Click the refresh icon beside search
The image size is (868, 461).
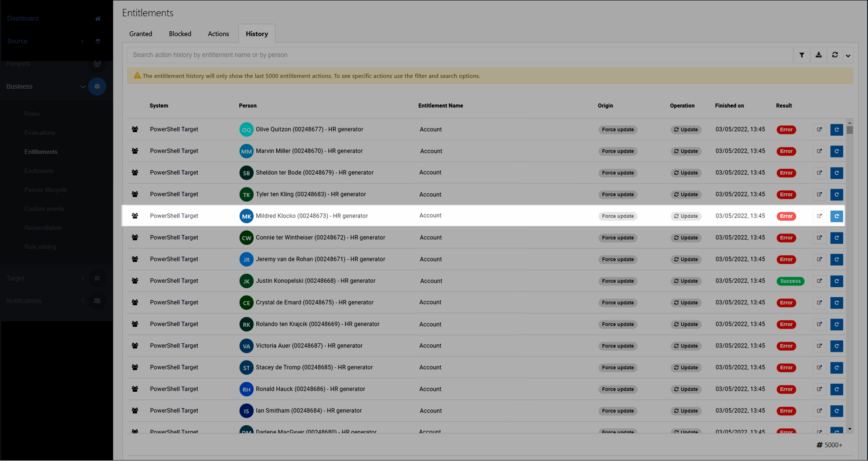(x=835, y=55)
